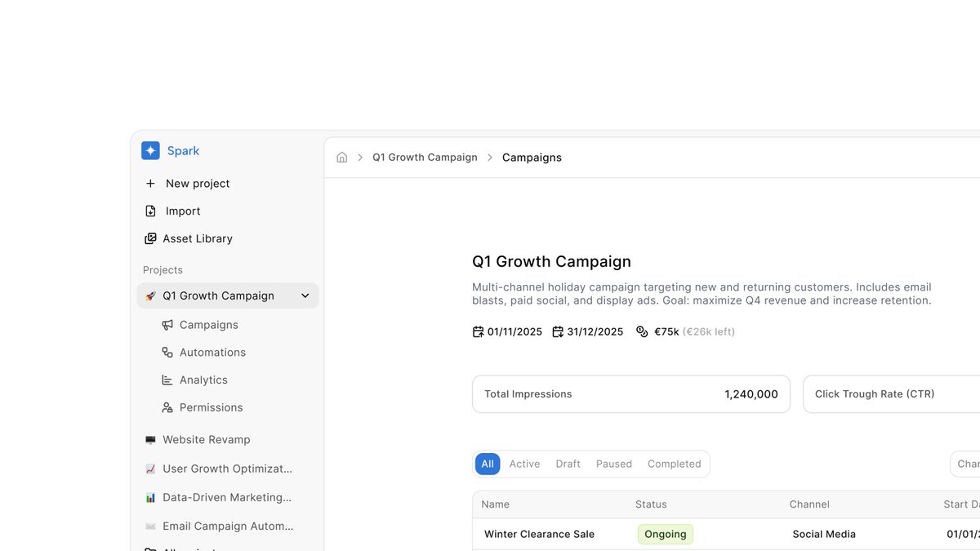This screenshot has width=980, height=551.
Task: Click the Asset Library images icon
Action: pos(150,238)
